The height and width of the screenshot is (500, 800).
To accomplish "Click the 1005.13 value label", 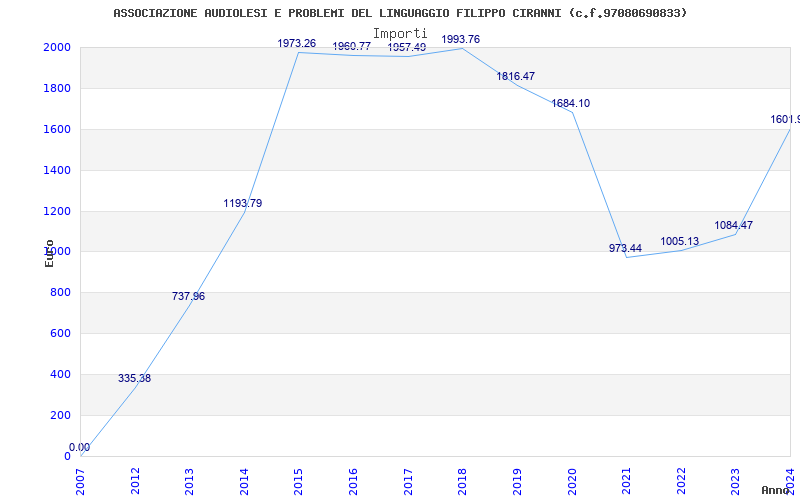I will (680, 242).
